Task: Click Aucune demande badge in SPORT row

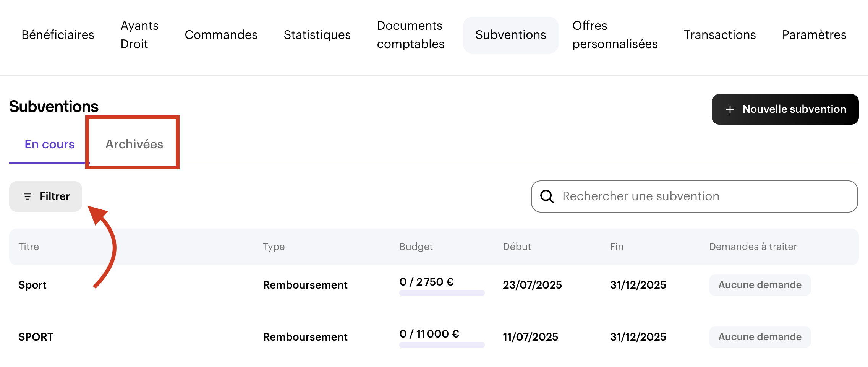Action: [759, 337]
